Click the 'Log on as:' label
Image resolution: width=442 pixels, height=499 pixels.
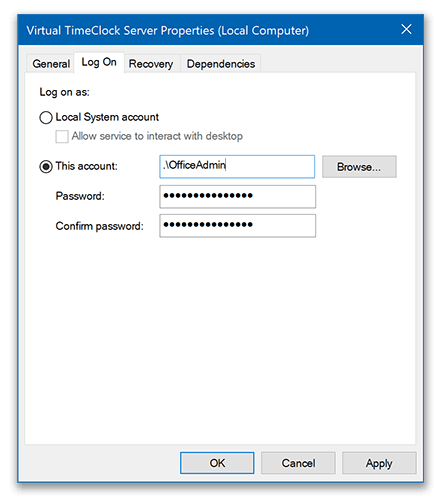(x=64, y=92)
